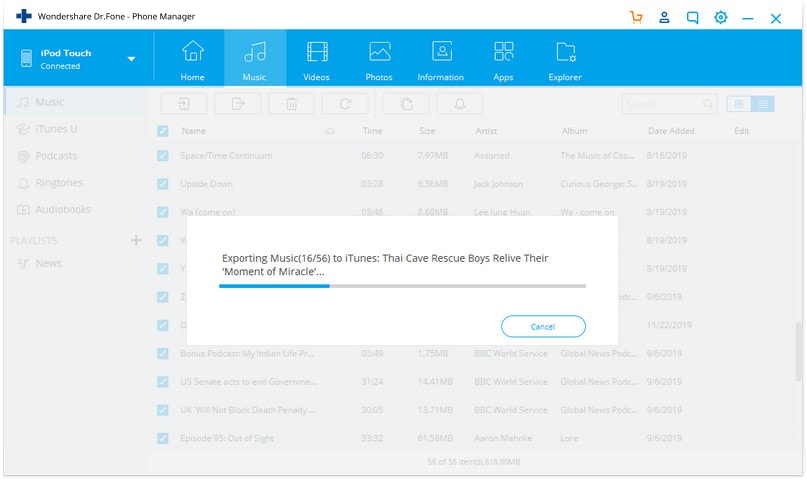Add a new playlist with plus icon
This screenshot has width=807, height=480.
tap(136, 240)
